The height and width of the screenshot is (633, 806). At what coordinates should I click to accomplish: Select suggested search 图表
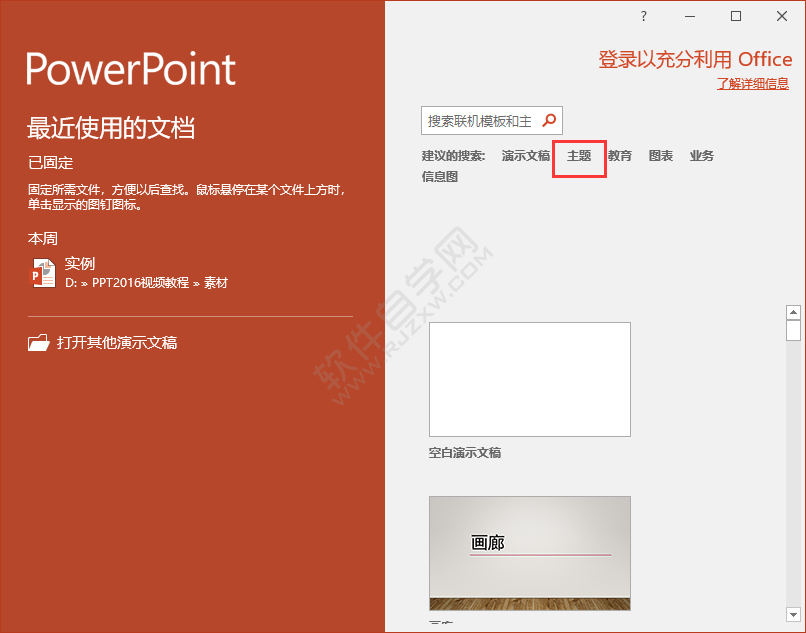[x=661, y=156]
